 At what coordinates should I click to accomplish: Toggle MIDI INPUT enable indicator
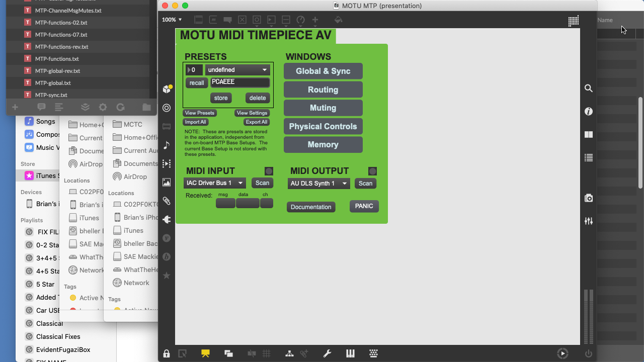click(269, 171)
